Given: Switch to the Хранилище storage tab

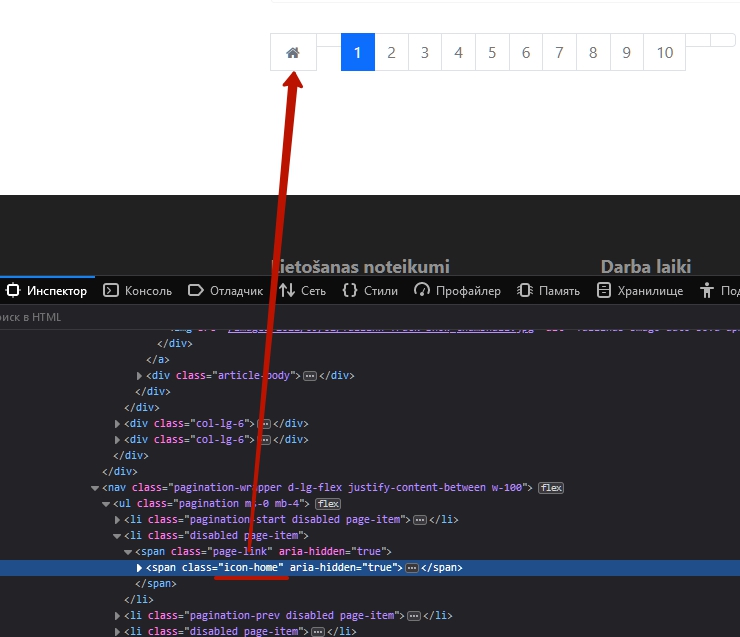Looking at the screenshot, I should (640, 291).
